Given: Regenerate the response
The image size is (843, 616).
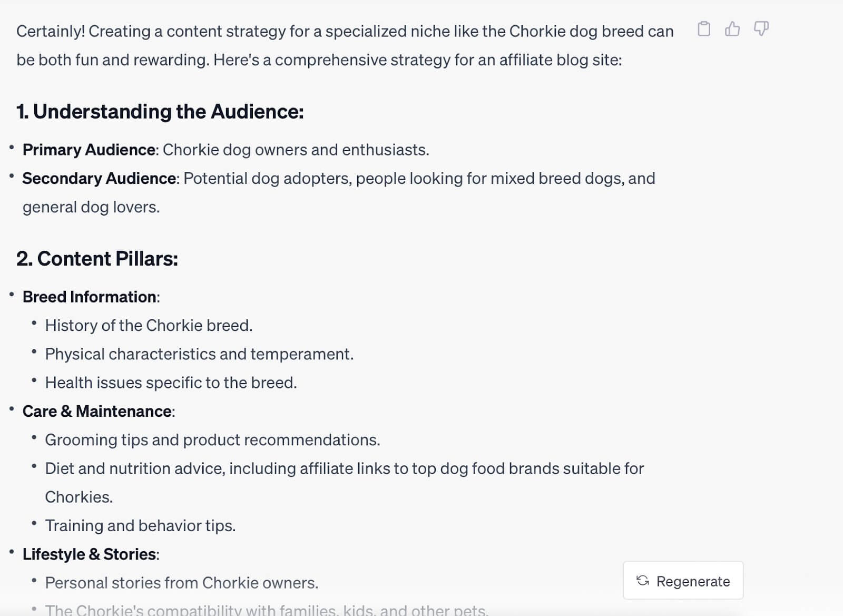Looking at the screenshot, I should [683, 581].
